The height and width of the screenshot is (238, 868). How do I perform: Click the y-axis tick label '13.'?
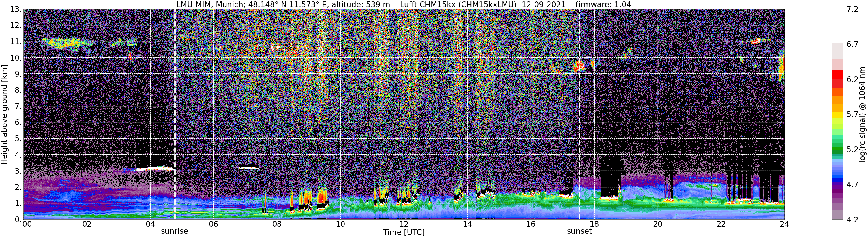(x=16, y=10)
